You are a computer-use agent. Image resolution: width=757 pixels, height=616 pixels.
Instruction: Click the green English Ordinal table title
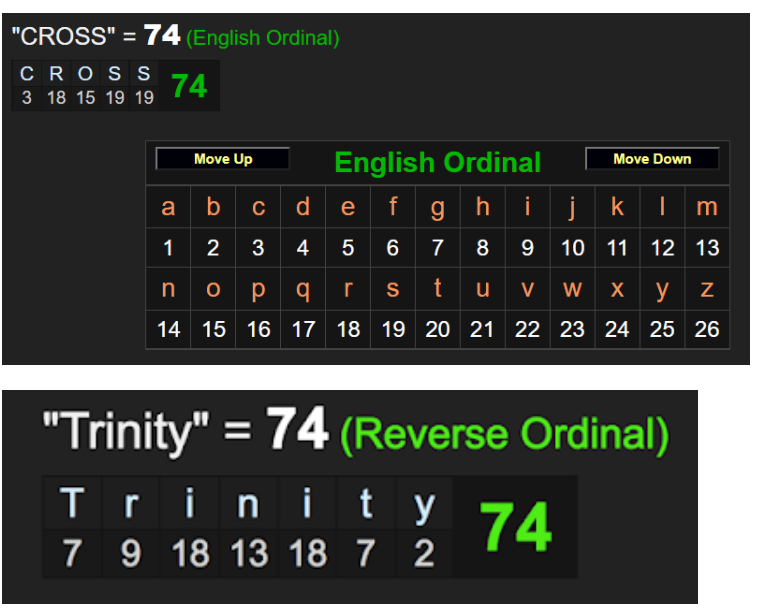pyautogui.click(x=437, y=162)
